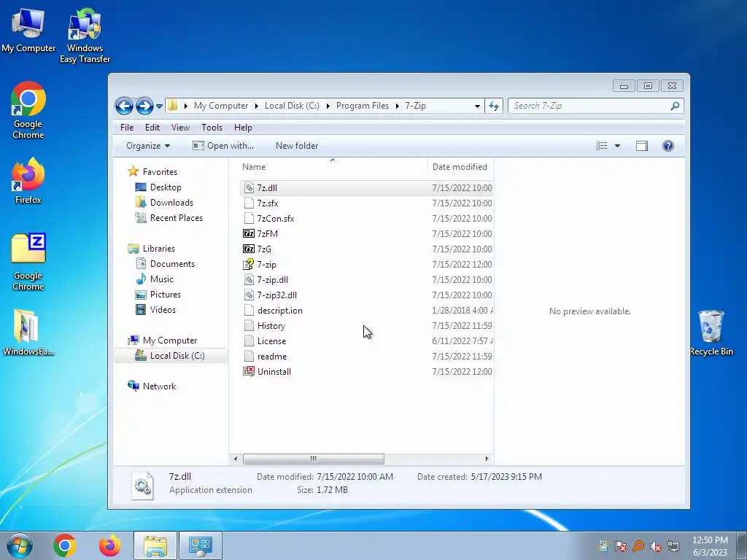Click the folder icon in the address bar
This screenshot has width=747, height=560.
[x=172, y=106]
